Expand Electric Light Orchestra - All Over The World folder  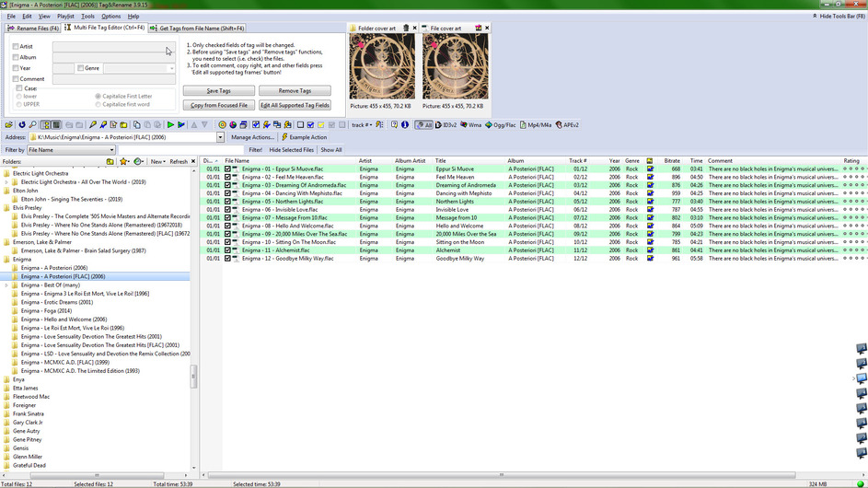click(x=6, y=181)
